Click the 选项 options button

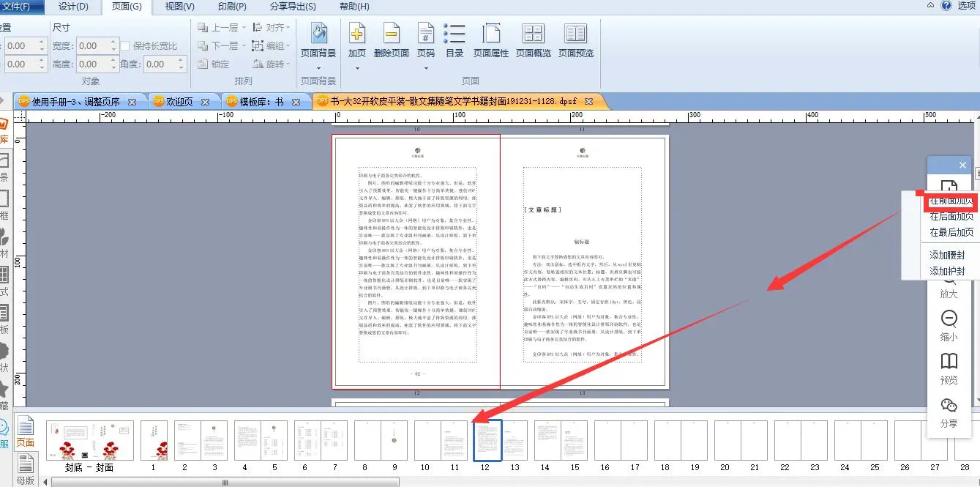[x=966, y=6]
